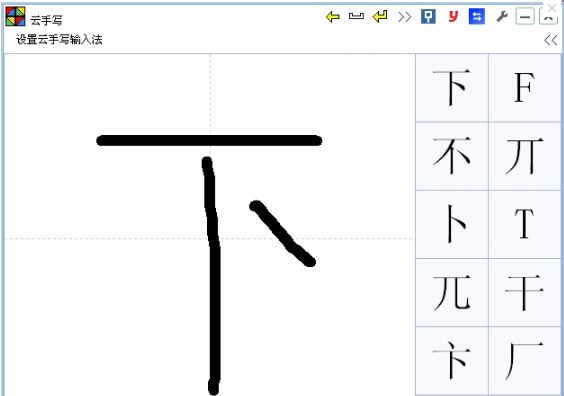Pick candidate letter T
Viewport: 564px width, 396px height.
click(x=524, y=224)
